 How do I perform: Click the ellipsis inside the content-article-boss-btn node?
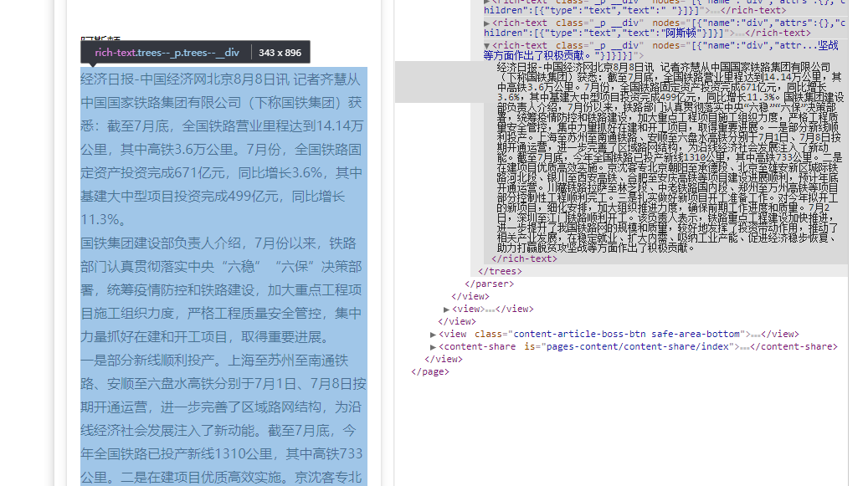click(x=756, y=335)
